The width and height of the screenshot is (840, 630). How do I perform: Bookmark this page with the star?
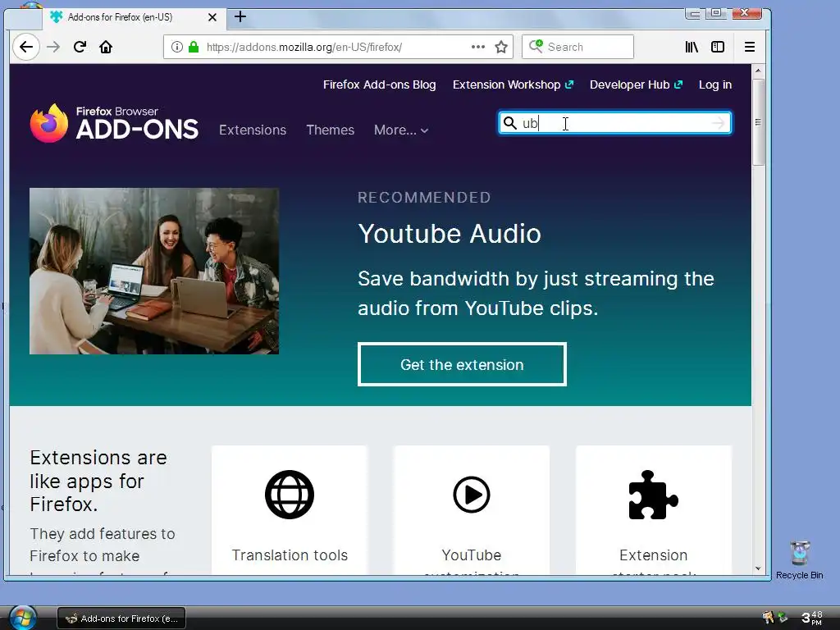pyautogui.click(x=501, y=47)
